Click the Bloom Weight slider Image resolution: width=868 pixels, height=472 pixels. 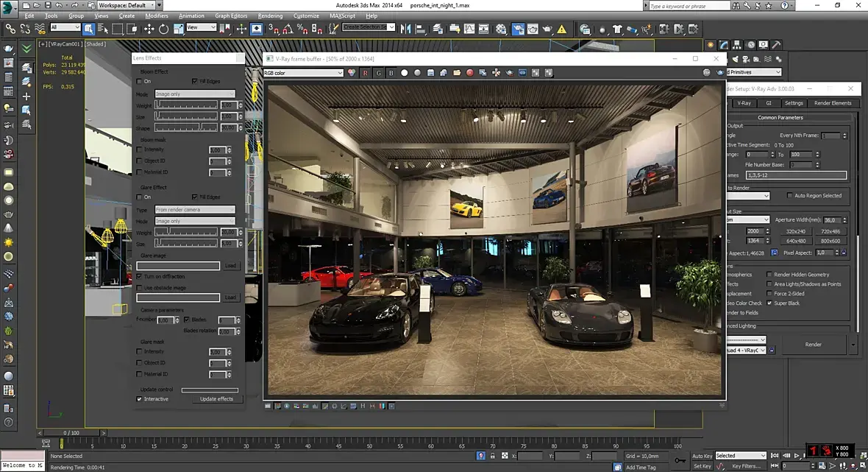point(186,105)
